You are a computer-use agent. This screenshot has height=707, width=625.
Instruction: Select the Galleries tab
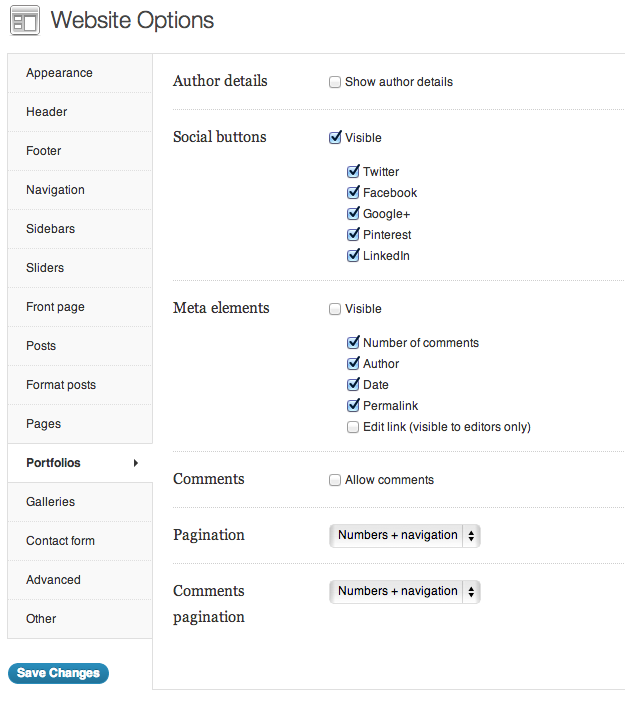pos(50,502)
